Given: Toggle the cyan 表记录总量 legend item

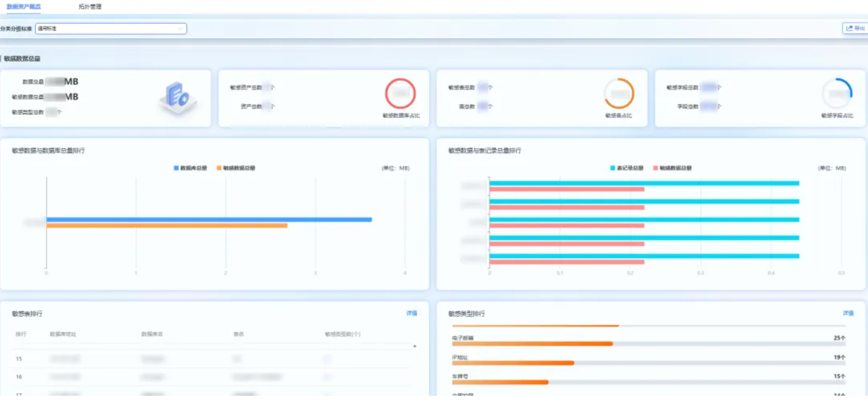Looking at the screenshot, I should 626,168.
